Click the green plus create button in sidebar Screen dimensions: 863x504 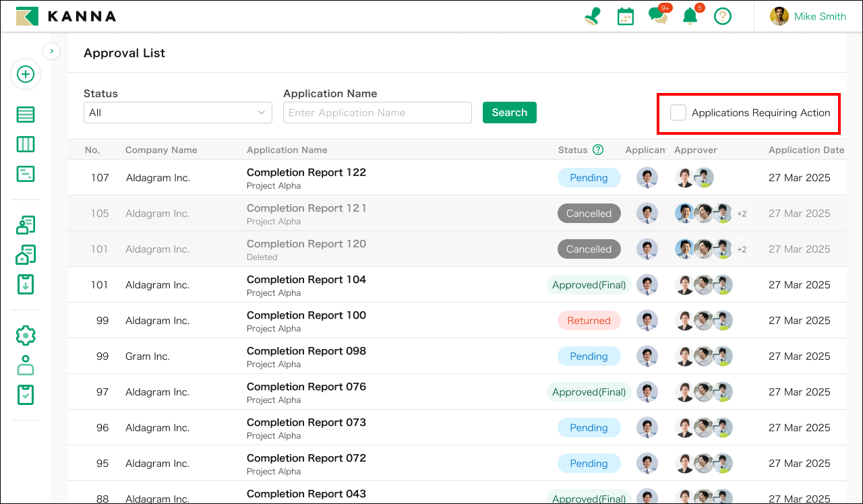tap(26, 74)
